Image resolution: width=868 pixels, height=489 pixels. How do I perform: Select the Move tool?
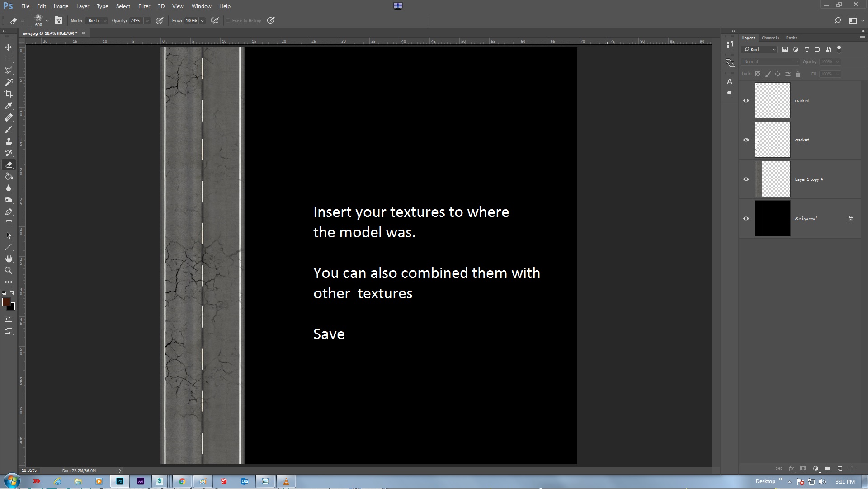[8, 47]
